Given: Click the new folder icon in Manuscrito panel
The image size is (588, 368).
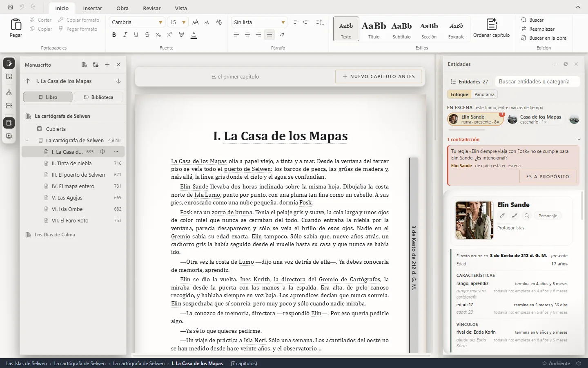Looking at the screenshot, I should [x=96, y=65].
